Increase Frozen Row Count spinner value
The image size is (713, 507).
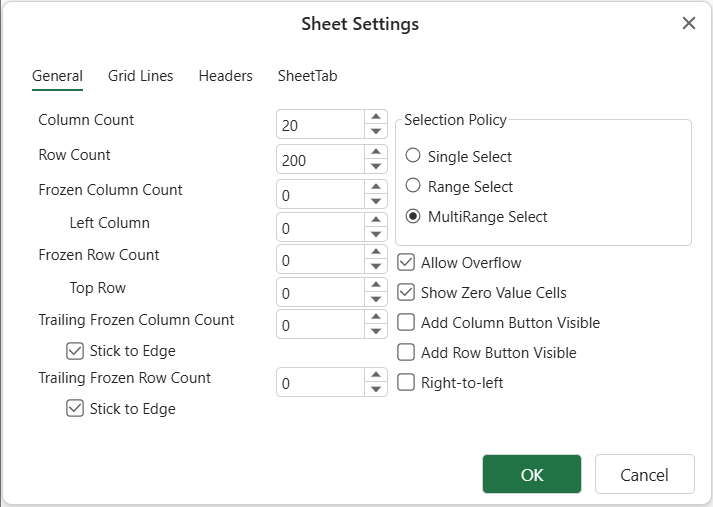click(x=376, y=253)
